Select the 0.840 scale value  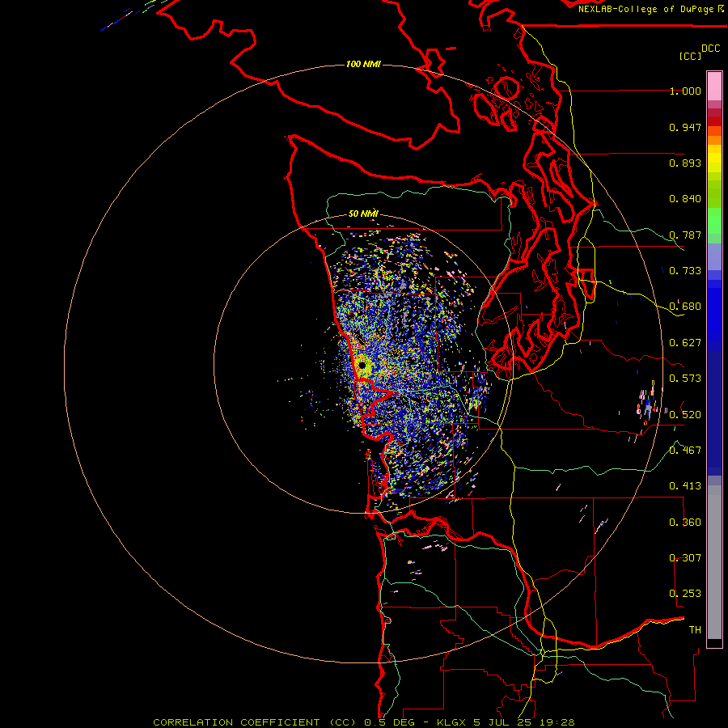pos(685,199)
